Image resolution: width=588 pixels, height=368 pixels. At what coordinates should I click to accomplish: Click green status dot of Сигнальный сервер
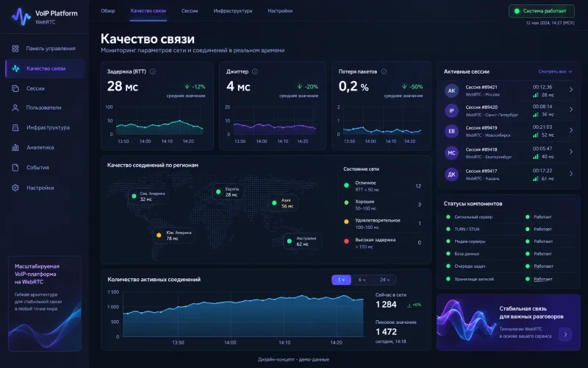click(x=448, y=216)
